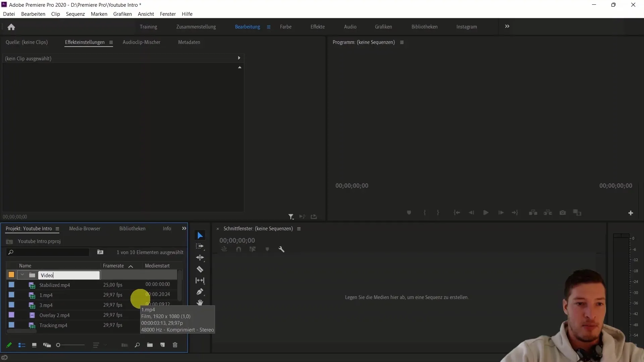644x362 pixels.
Task: Sort by the Framerate column header
Action: click(x=113, y=266)
